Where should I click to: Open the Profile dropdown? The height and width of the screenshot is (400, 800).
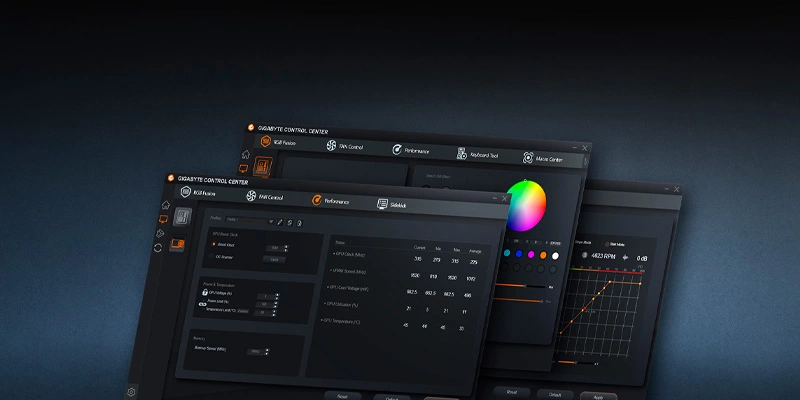pyautogui.click(x=250, y=220)
